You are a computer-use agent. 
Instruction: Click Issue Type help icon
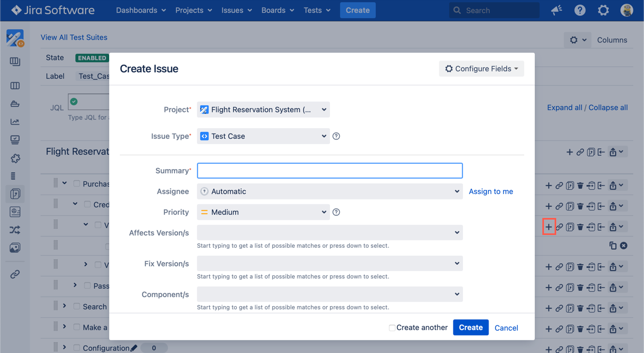pos(336,136)
